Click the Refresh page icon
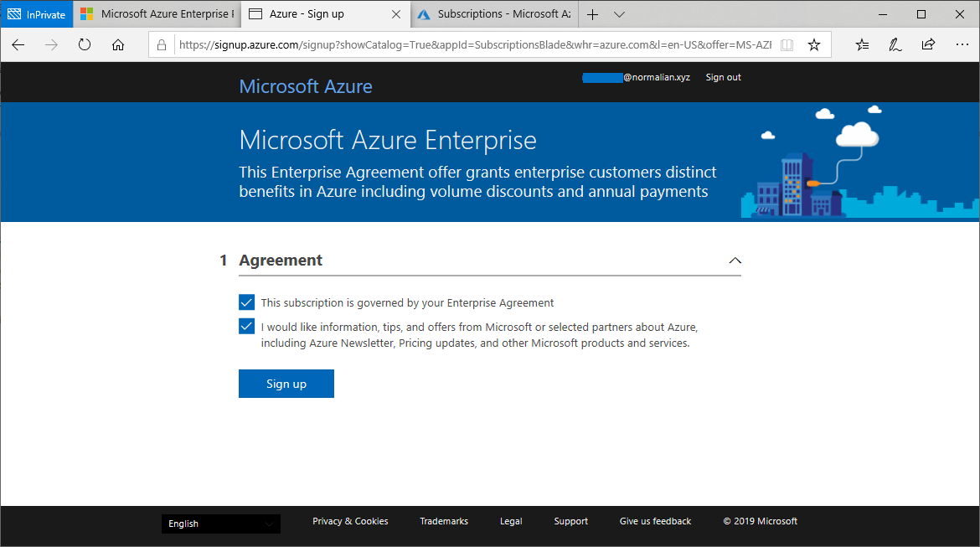This screenshot has width=980, height=547. coord(85,45)
